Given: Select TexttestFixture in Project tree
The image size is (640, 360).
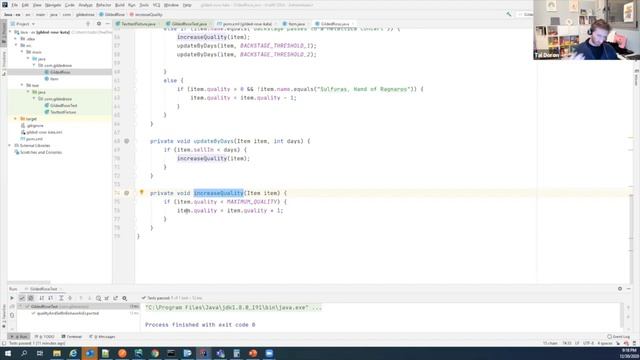Looking at the screenshot, I should [63, 112].
